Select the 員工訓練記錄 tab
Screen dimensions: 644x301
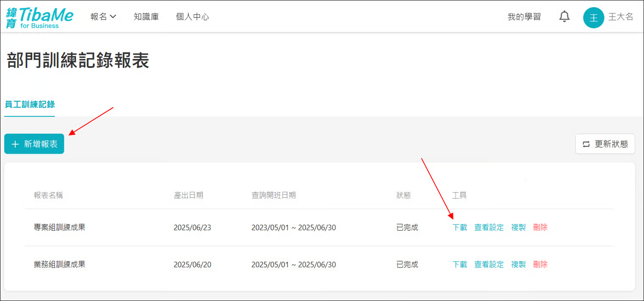(30, 104)
